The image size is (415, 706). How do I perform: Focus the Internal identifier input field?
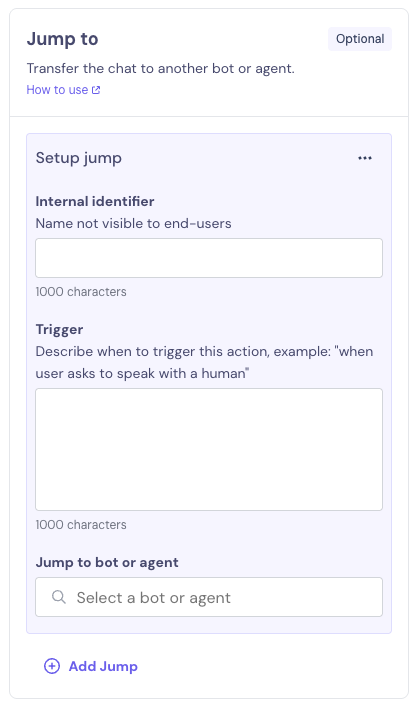[209, 258]
